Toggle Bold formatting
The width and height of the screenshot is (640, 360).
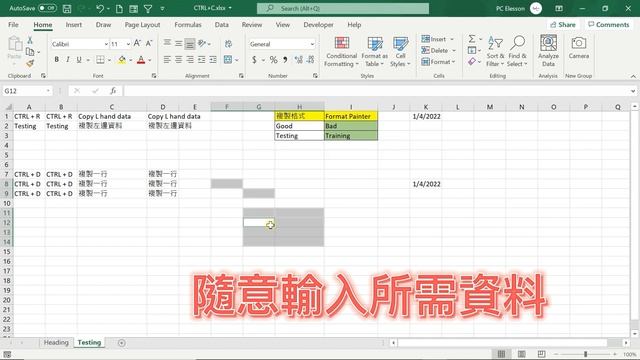click(56, 60)
